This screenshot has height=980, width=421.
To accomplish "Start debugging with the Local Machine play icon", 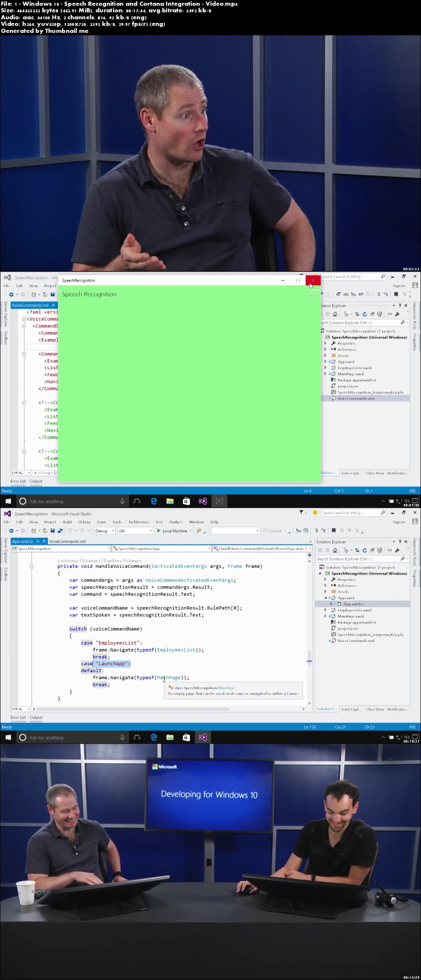I will point(159,531).
